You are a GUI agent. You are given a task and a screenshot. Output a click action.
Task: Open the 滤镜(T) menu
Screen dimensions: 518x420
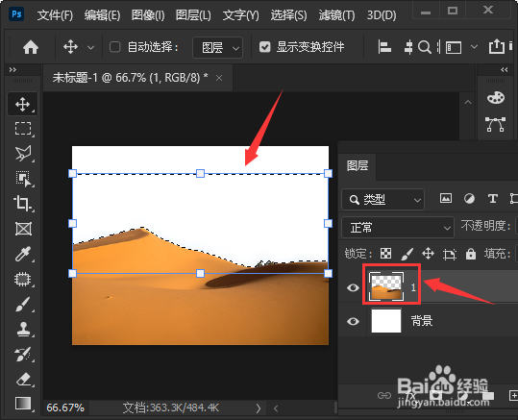tap(336, 14)
